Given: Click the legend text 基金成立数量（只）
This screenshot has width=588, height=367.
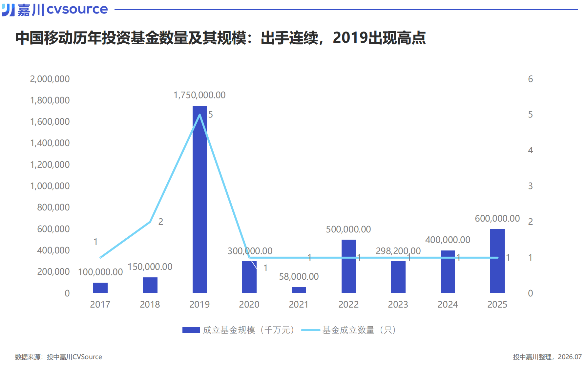Looking at the screenshot, I should coord(359,330).
